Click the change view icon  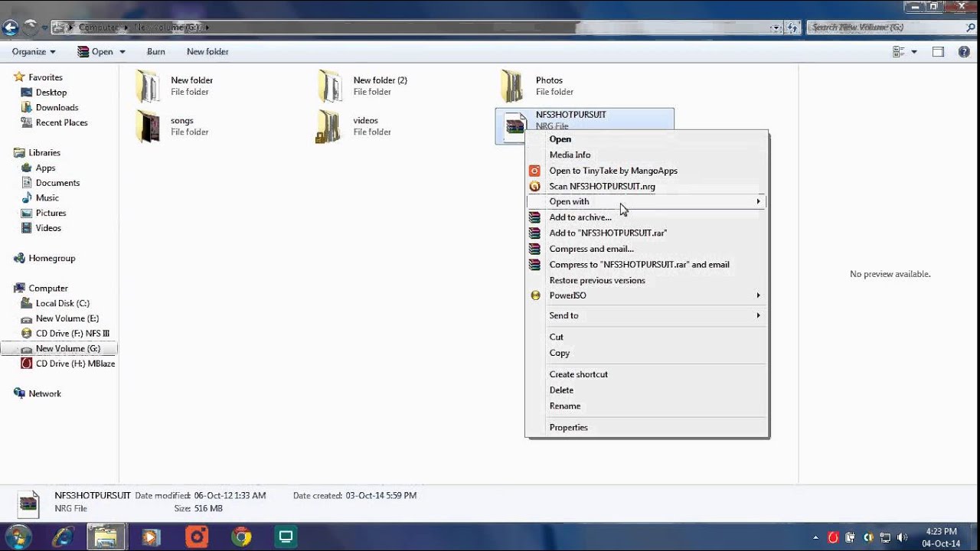point(899,51)
